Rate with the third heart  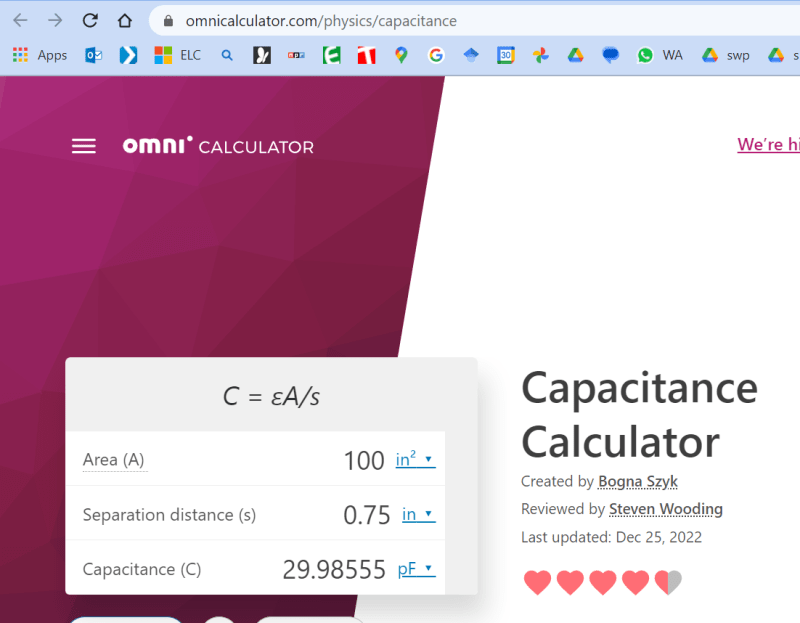pyautogui.click(x=603, y=582)
